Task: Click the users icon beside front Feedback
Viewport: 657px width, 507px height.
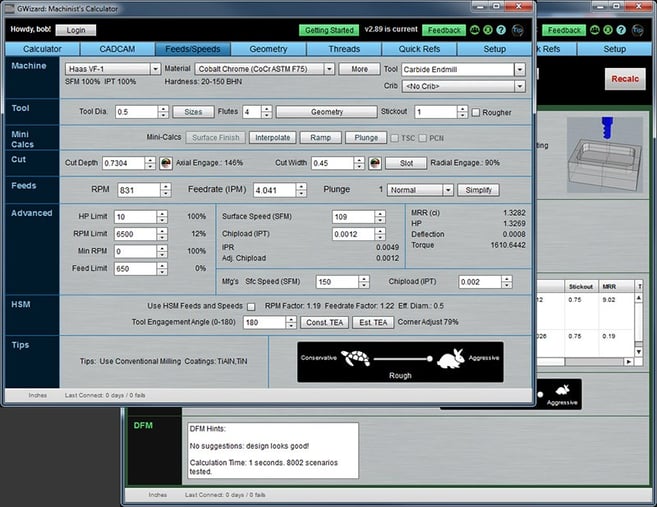Action: (475, 30)
